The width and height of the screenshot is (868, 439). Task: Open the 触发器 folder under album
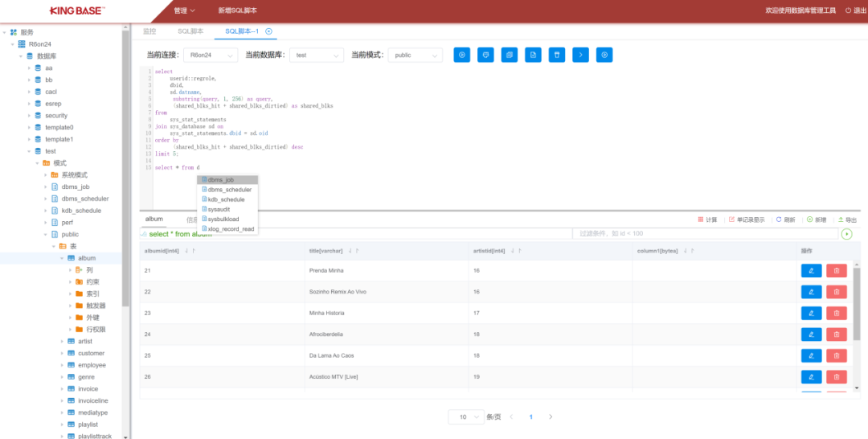[96, 306]
